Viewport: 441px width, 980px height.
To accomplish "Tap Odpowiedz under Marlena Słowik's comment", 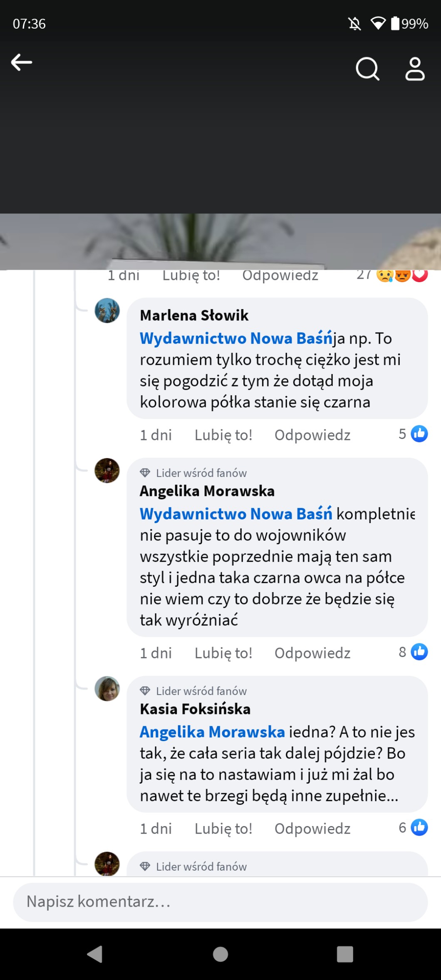I will tap(312, 435).
